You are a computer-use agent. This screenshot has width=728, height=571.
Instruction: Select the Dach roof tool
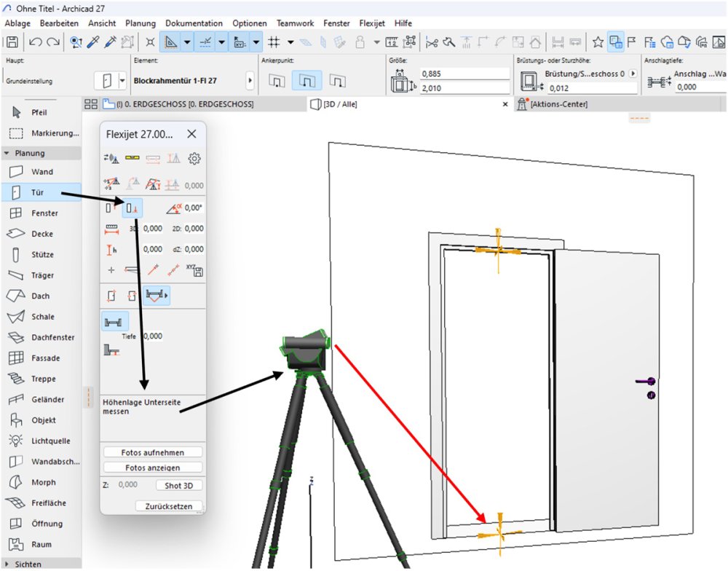click(41, 296)
